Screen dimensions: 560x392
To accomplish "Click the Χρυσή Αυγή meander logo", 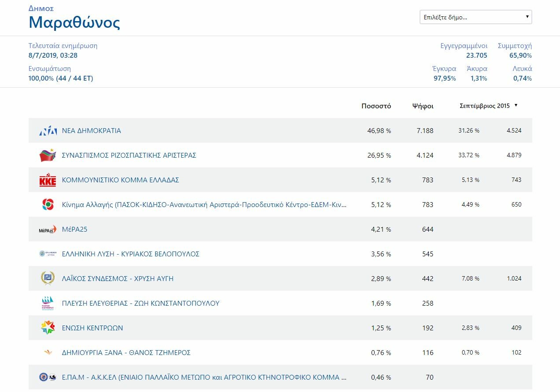I will click(48, 278).
